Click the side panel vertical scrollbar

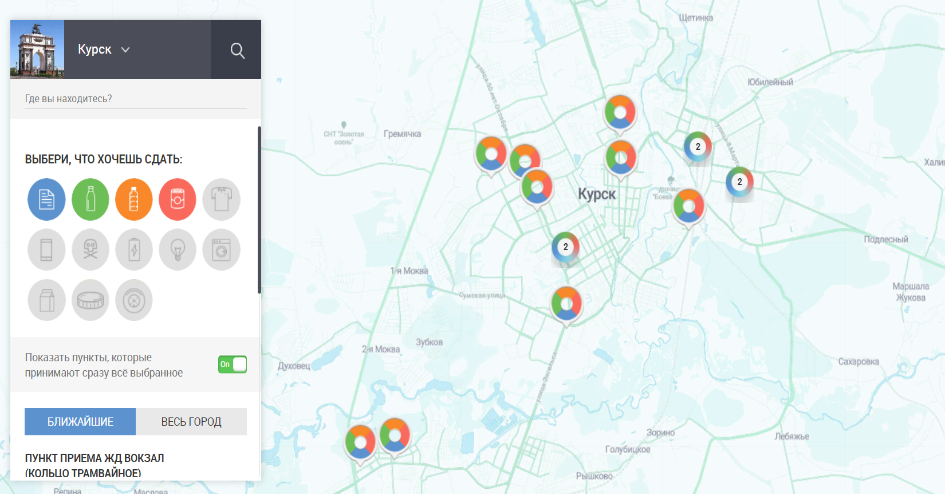[x=259, y=210]
